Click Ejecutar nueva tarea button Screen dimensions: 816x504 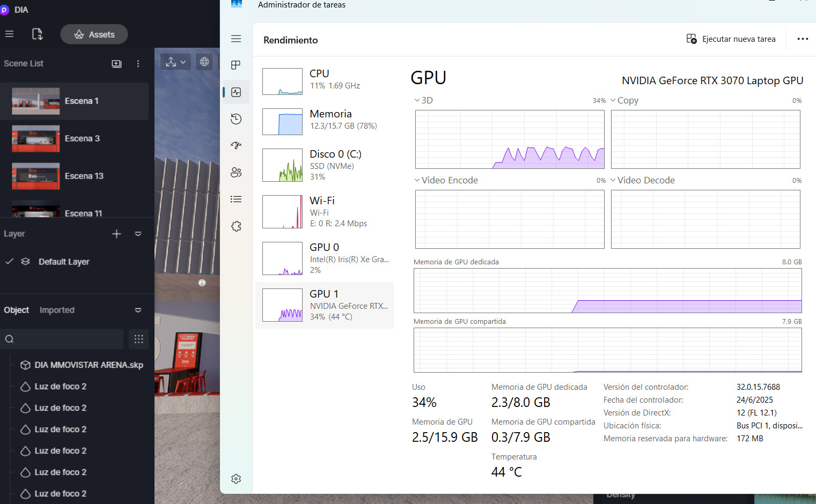(x=731, y=39)
